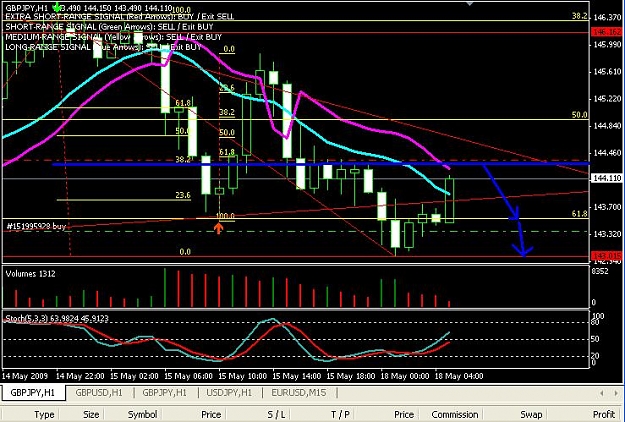Click the 144.840 price axis value
Screen dimensions: 625x422
(x=607, y=126)
